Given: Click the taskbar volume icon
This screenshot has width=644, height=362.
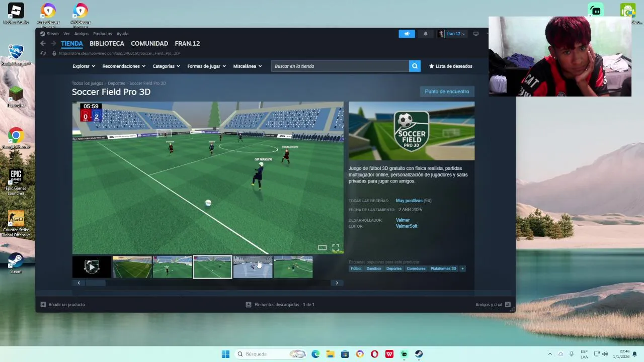Looking at the screenshot, I should click(605, 354).
